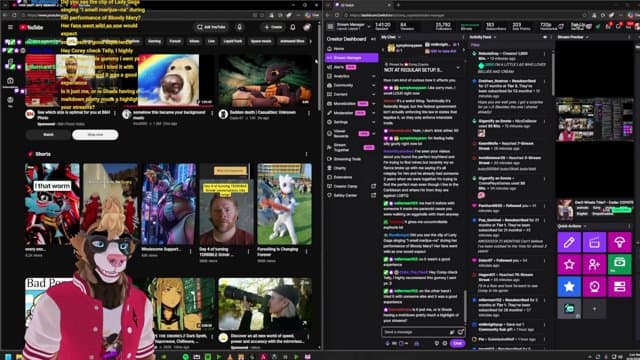The image size is (640, 360).
Task: Click the add-user quick action tile
Action: 594,264
